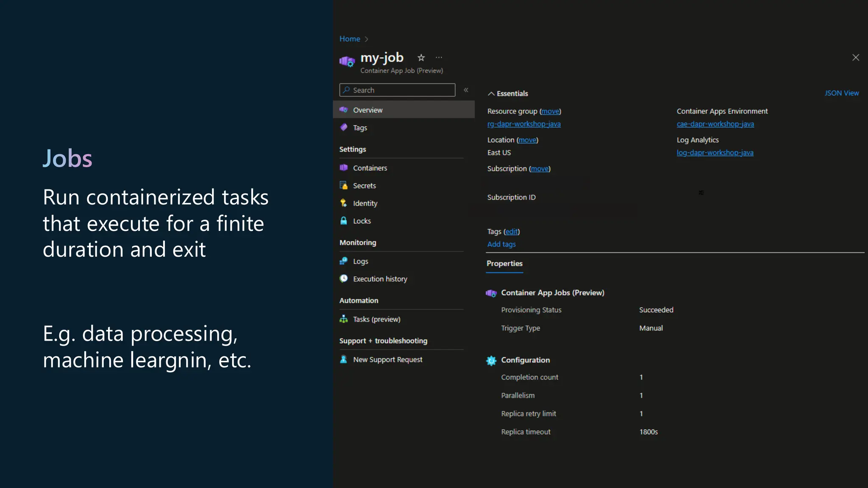The image size is (868, 488).
Task: Click the Containers icon under Settings
Action: (343, 168)
